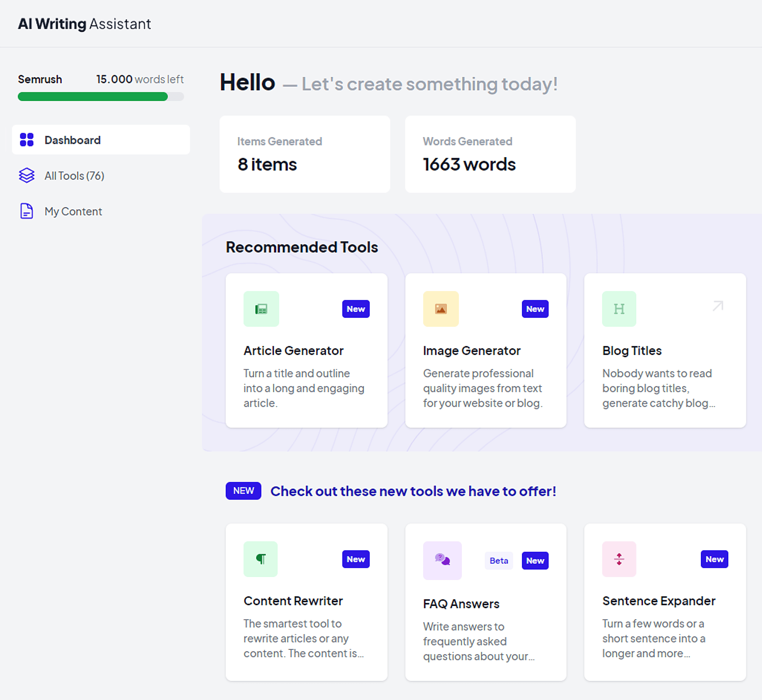Click the Words Generated stat card

[490, 154]
